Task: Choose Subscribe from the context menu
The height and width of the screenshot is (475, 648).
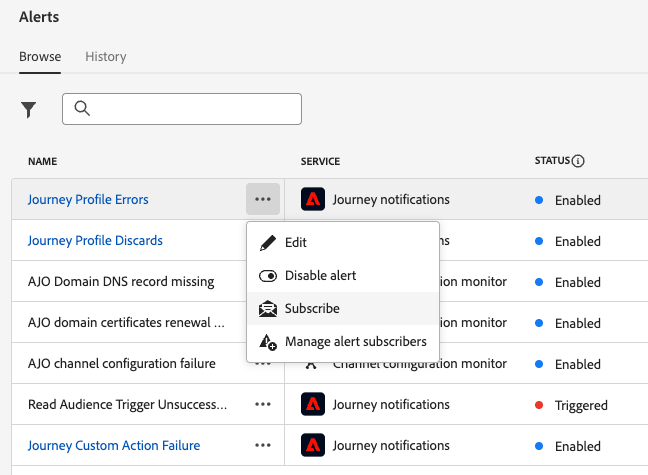Action: coord(312,308)
